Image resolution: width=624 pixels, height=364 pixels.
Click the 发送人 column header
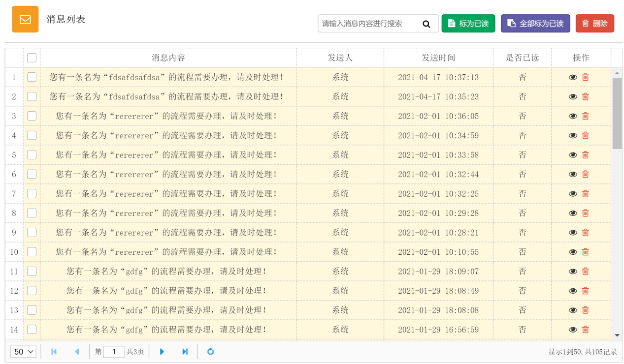[340, 58]
